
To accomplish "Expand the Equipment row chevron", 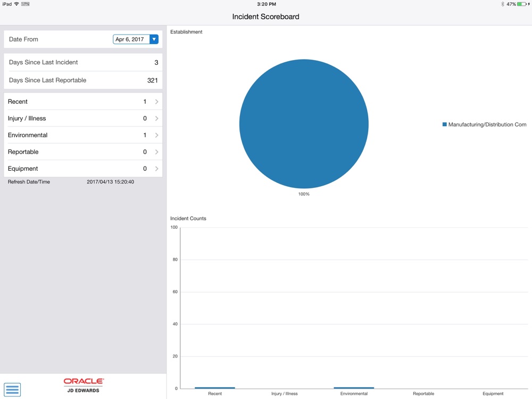I will click(x=156, y=169).
